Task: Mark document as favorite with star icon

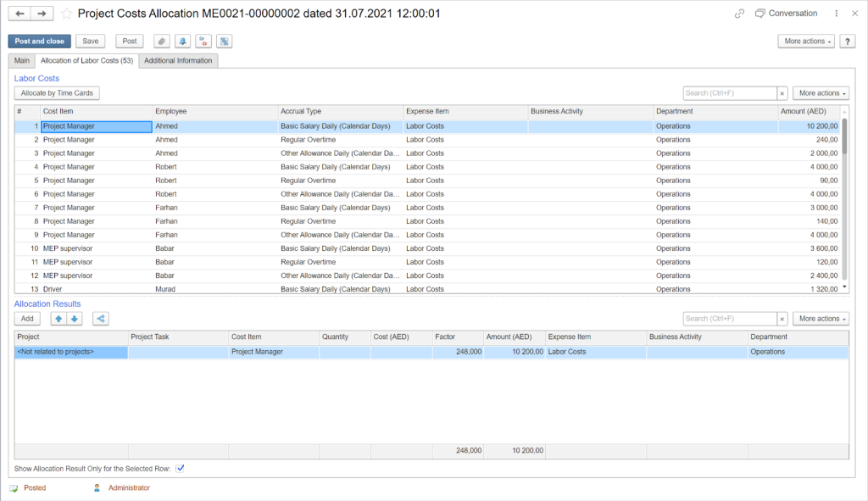Action: [x=66, y=14]
